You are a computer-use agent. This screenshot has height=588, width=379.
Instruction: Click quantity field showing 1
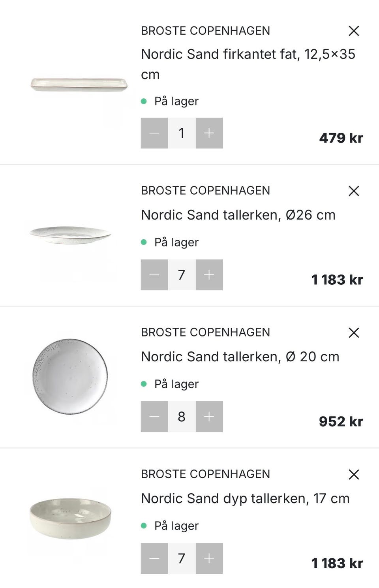click(182, 133)
